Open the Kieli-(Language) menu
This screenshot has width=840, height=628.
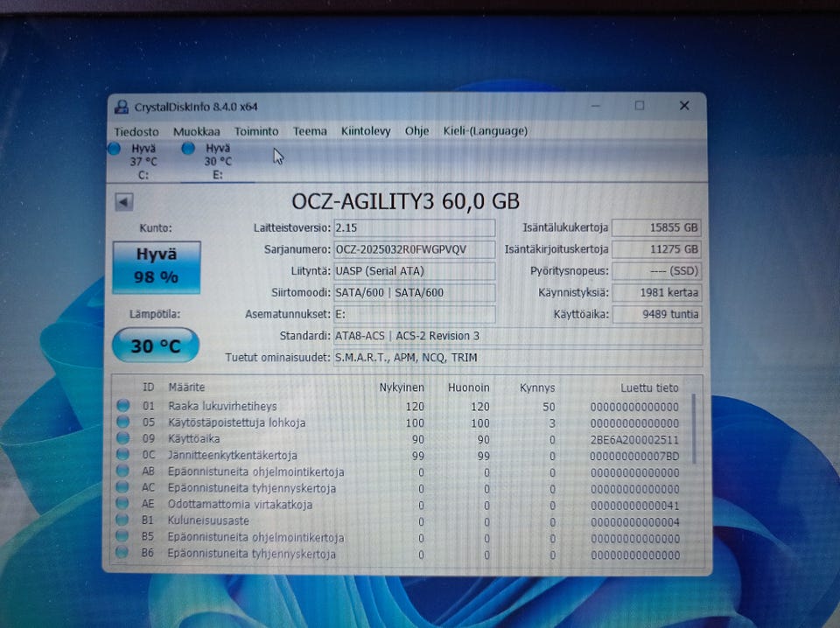[485, 131]
